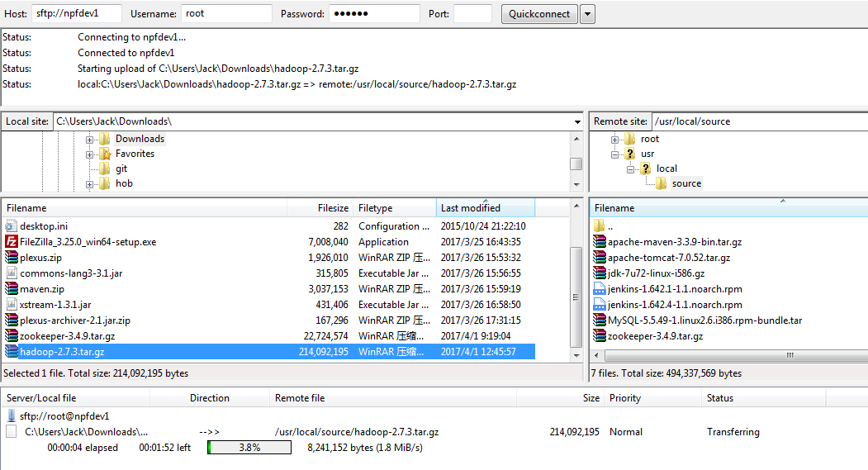Click the maven.zip archive icon
868x470 pixels.
click(11, 289)
